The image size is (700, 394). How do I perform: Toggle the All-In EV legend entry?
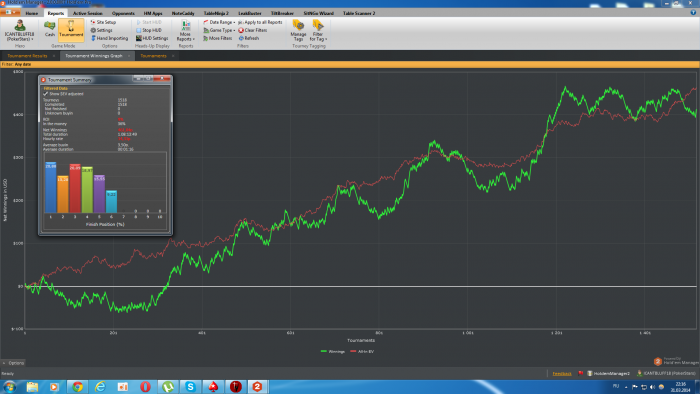(362, 352)
